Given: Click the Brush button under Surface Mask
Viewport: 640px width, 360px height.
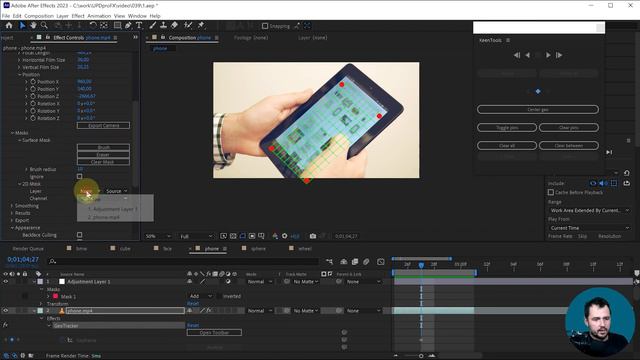Looking at the screenshot, I should pos(103,147).
